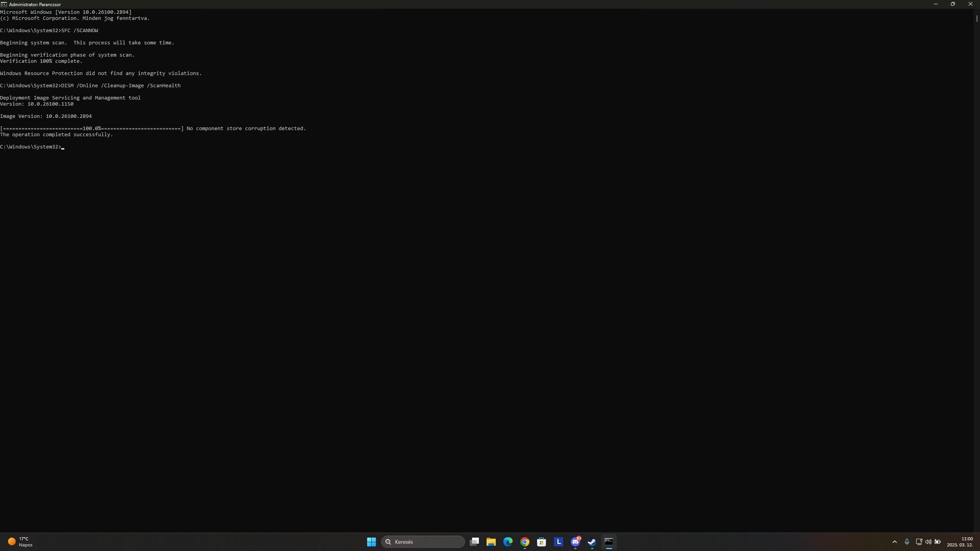The image size is (980, 551).
Task: Open the Microsoft Store taskbar icon
Action: coord(541,542)
